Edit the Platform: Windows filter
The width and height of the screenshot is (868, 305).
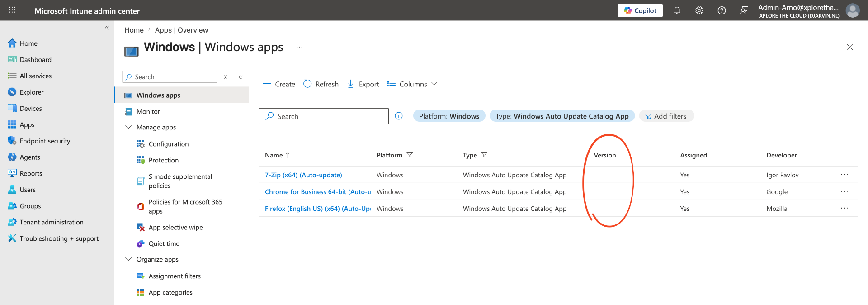[449, 116]
